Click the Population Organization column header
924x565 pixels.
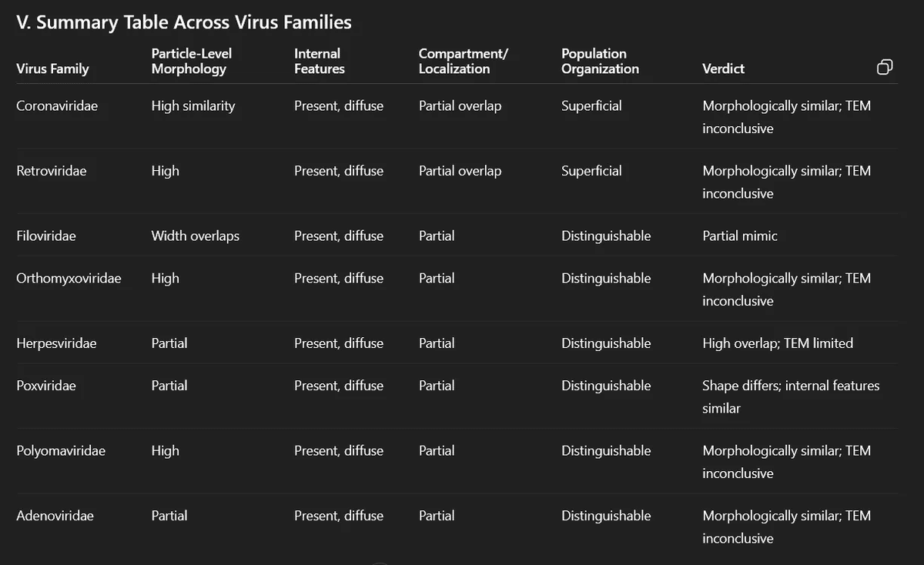click(x=600, y=61)
